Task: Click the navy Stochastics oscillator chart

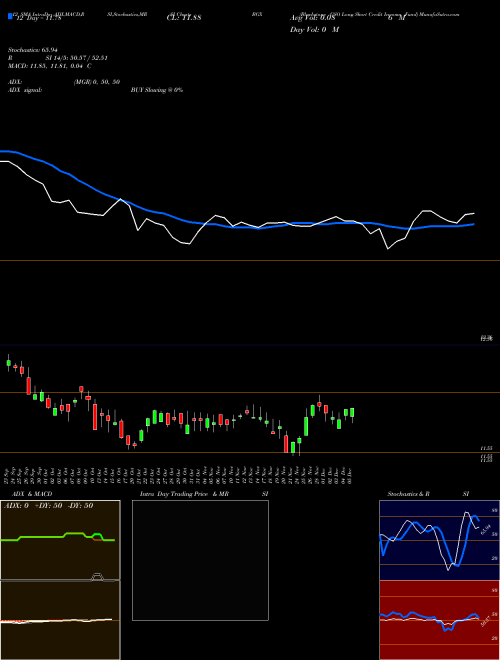Action: [x=439, y=540]
